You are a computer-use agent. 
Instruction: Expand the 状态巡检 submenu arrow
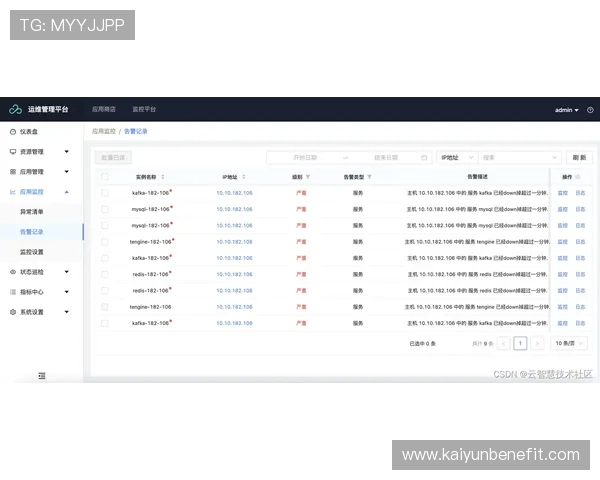coord(67,272)
